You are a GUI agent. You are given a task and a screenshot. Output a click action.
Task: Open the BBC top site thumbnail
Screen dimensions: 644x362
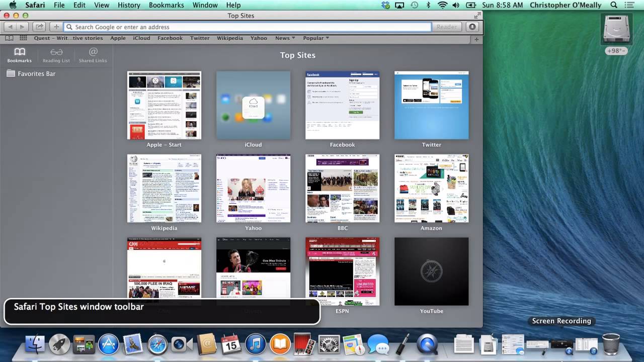click(342, 189)
